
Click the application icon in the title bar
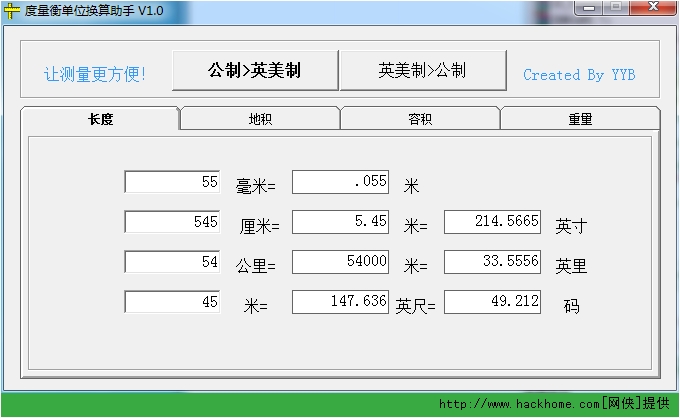[11, 10]
